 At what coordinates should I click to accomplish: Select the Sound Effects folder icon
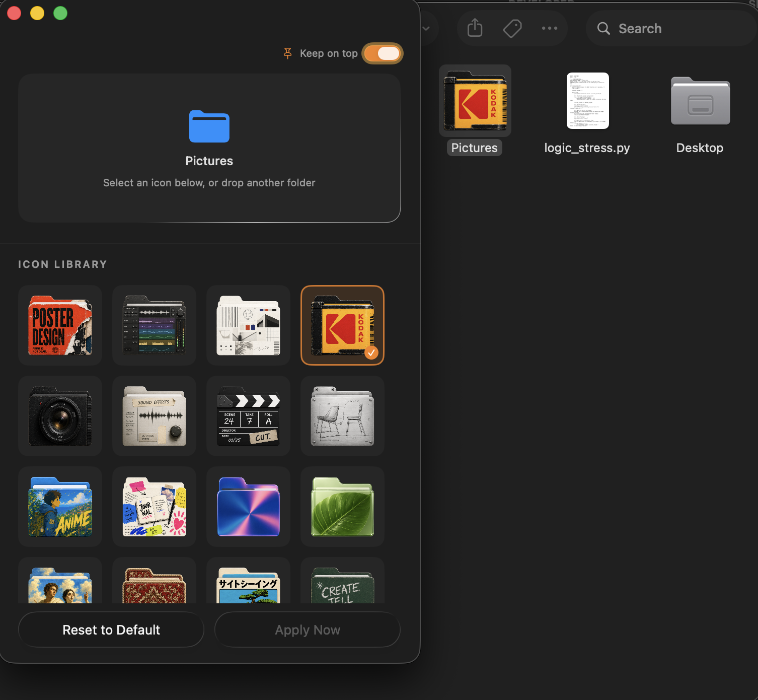point(154,416)
